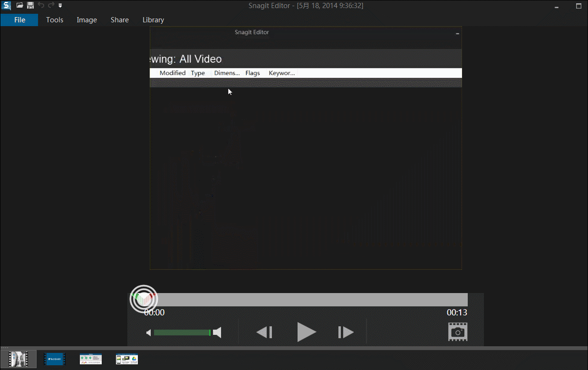The image size is (588, 370).
Task: Play the video
Action: 306,332
